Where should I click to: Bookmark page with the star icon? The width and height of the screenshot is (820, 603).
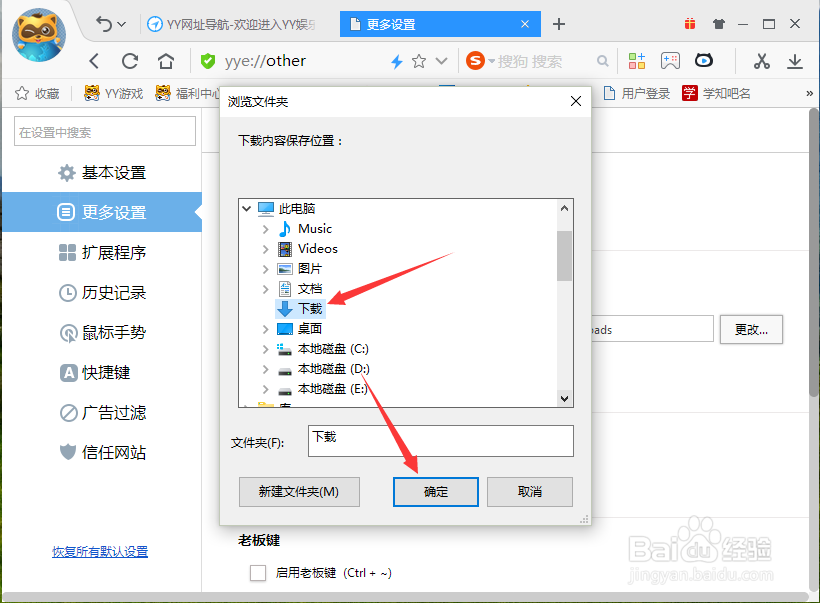(x=418, y=61)
